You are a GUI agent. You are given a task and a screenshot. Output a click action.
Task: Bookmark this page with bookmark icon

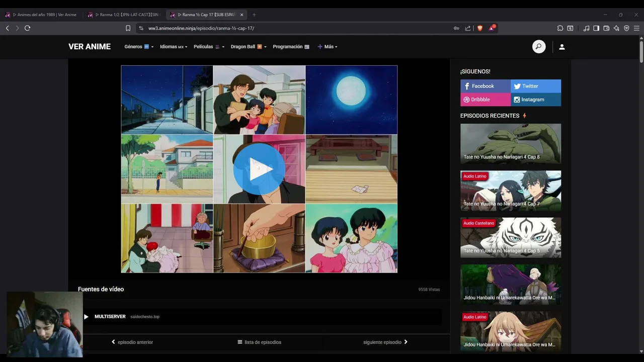click(x=128, y=28)
